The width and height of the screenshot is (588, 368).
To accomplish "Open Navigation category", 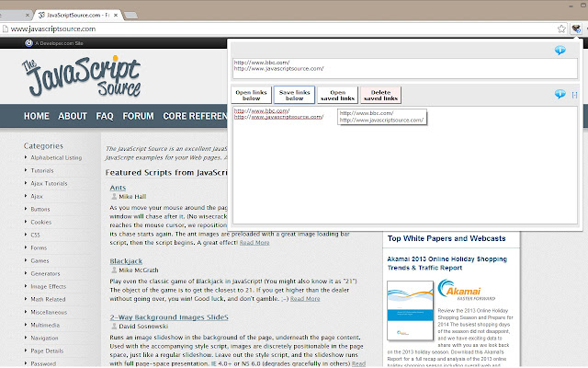I will pyautogui.click(x=44, y=338).
